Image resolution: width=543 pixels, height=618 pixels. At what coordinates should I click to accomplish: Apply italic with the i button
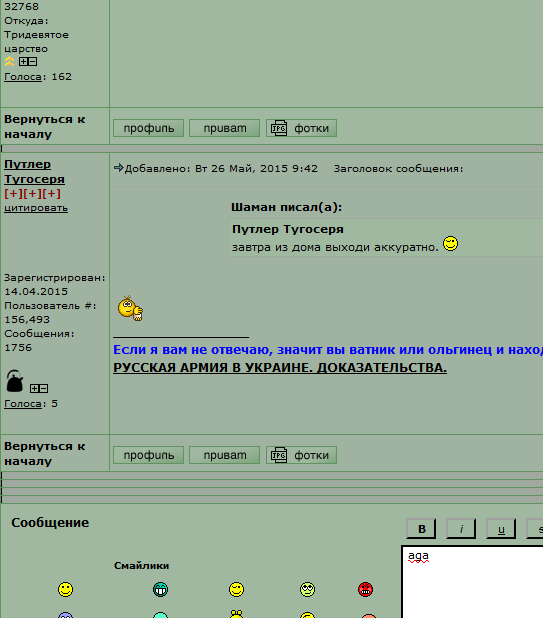[461, 529]
